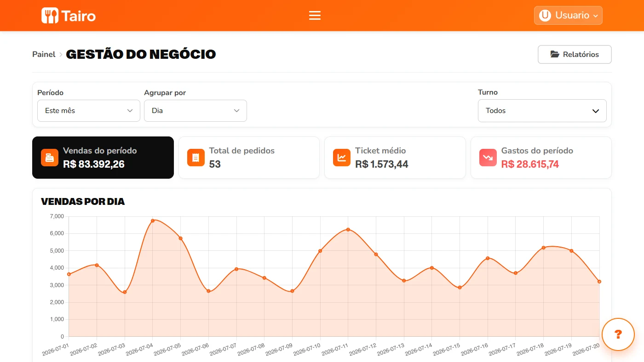Click the cash register icon in Vendas card
Screen dimensions: 644x362
[50, 158]
